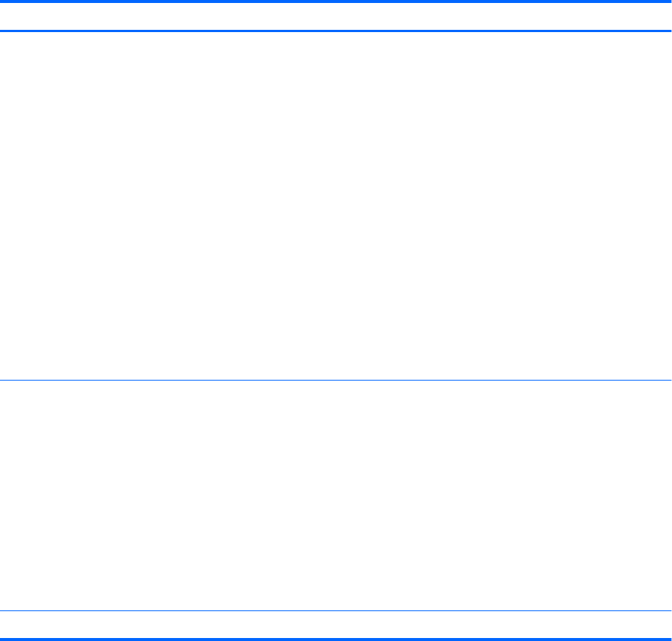Click the left edge of the medium empty row
This screenshot has height=641, width=672.
[x=4, y=496]
